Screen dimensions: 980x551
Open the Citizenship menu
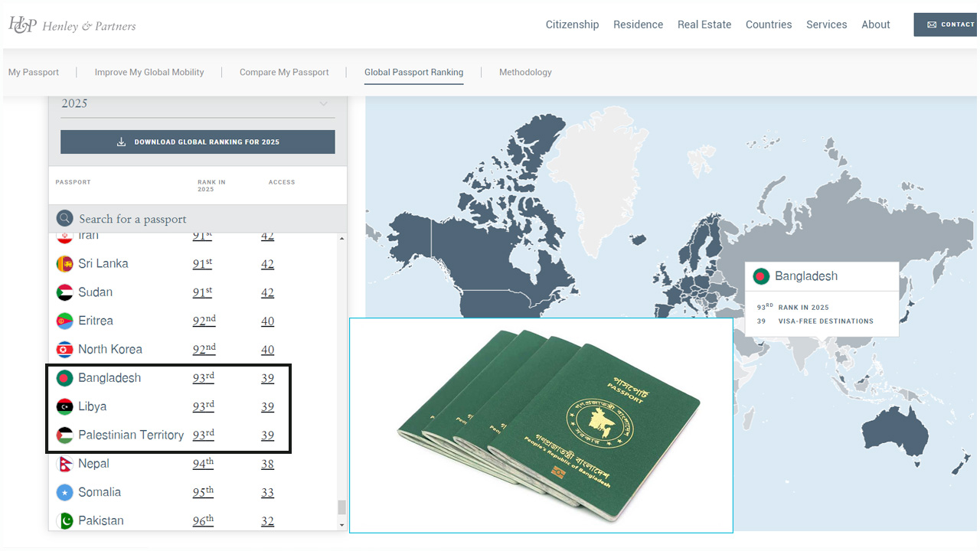coord(572,24)
